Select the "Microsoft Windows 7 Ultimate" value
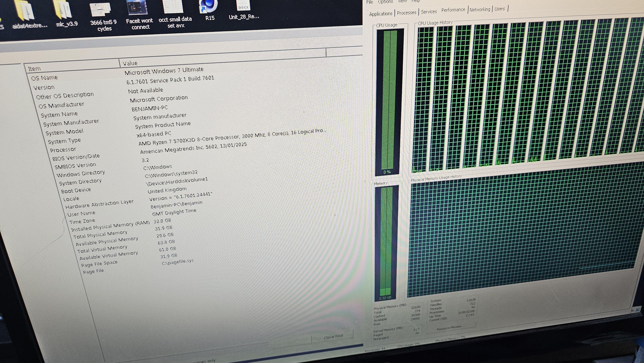This screenshot has height=363, width=644. (x=164, y=71)
